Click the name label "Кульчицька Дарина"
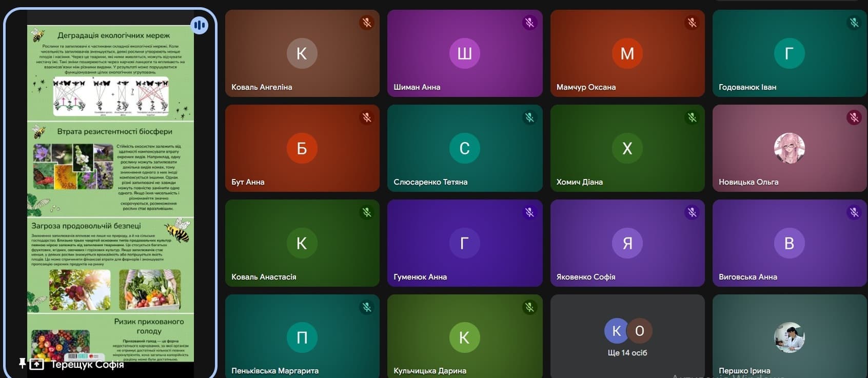The height and width of the screenshot is (378, 868). coord(430,371)
